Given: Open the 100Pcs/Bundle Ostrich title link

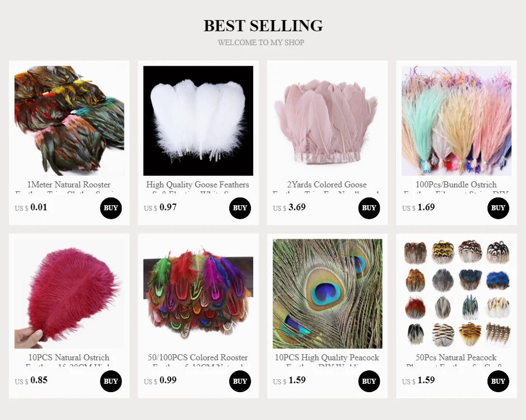Looking at the screenshot, I should [456, 185].
